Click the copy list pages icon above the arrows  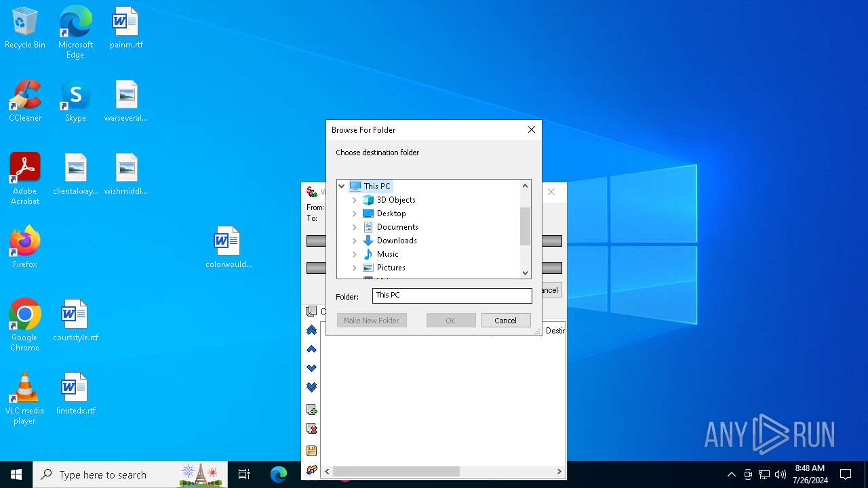[x=311, y=311]
